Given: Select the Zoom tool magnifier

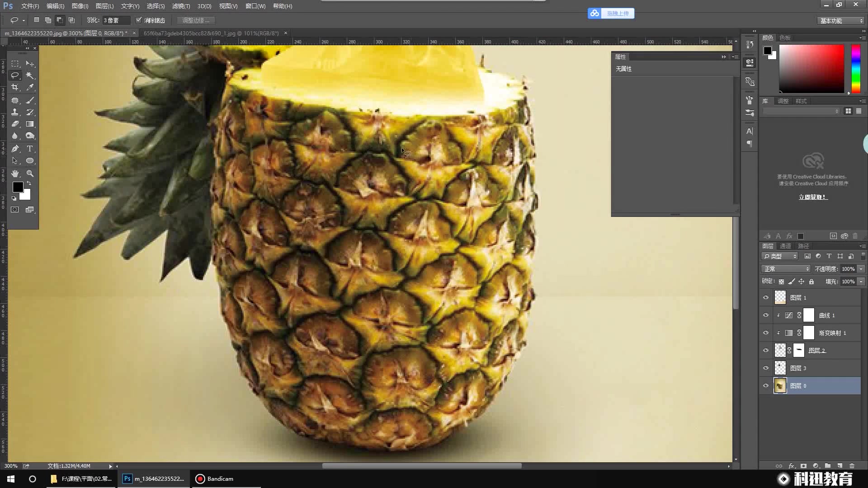Looking at the screenshot, I should pos(30,174).
